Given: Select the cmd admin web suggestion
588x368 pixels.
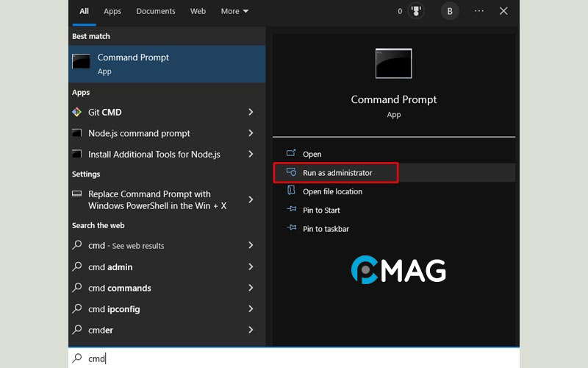Looking at the screenshot, I should (110, 267).
